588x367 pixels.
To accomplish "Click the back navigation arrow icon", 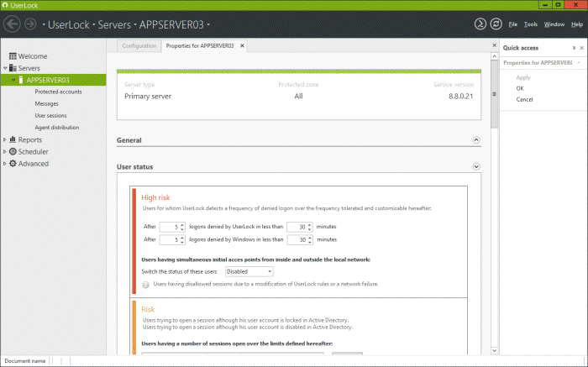I will point(12,24).
